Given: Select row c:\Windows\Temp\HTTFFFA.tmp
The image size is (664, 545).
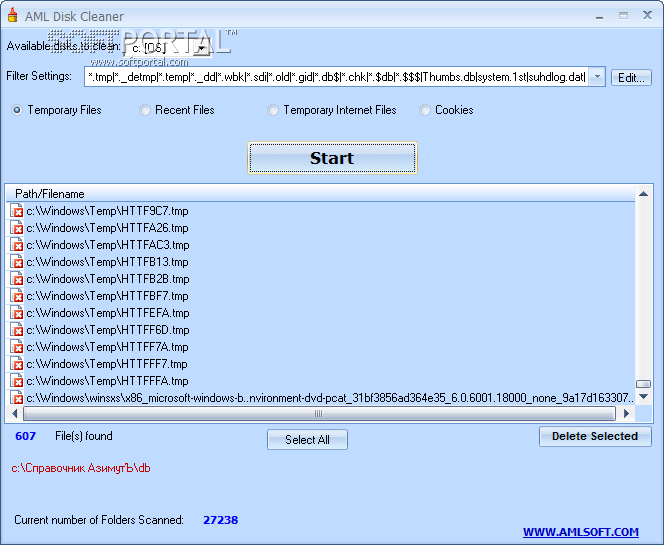Looking at the screenshot, I should coord(321,380).
